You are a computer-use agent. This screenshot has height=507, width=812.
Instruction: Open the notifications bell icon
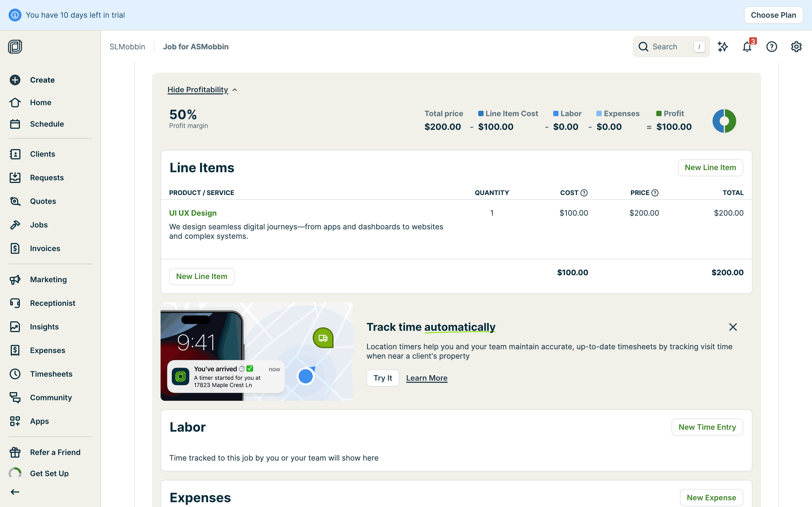(747, 47)
